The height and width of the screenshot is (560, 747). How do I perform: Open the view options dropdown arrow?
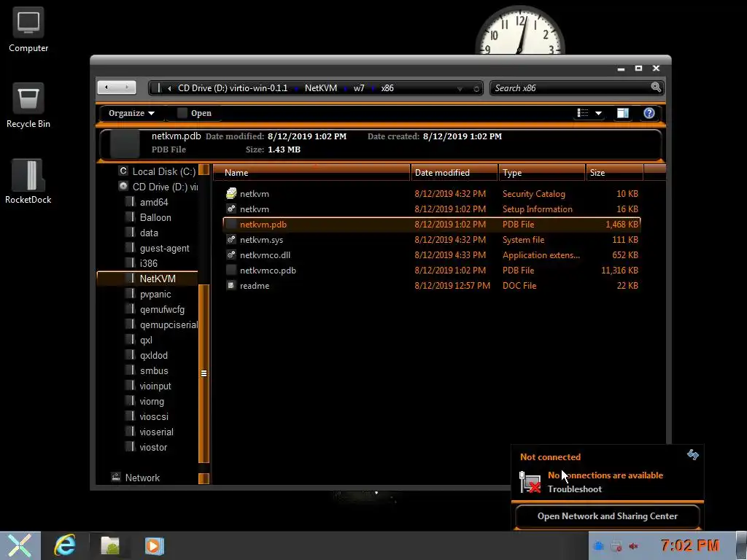(x=598, y=113)
